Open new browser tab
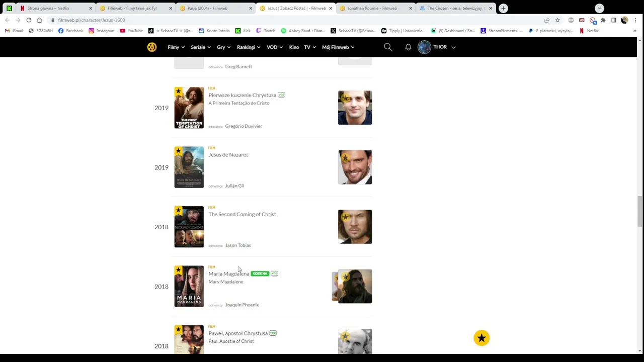 (x=503, y=8)
